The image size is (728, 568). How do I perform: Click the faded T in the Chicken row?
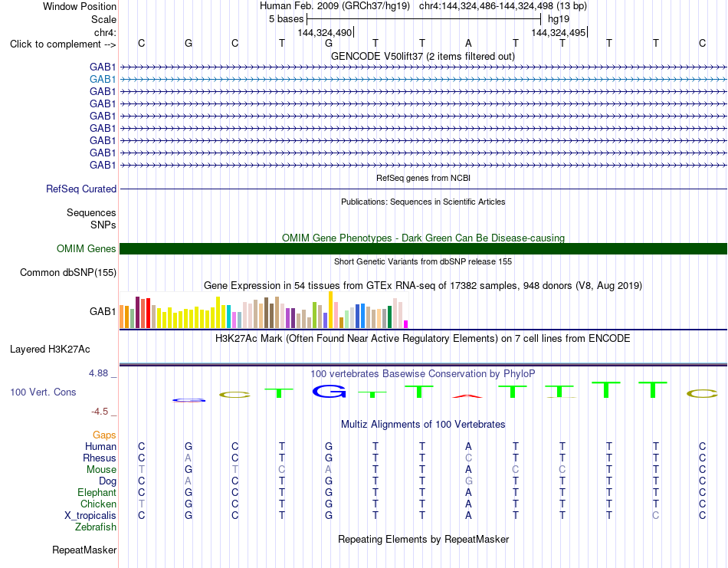[x=142, y=504]
